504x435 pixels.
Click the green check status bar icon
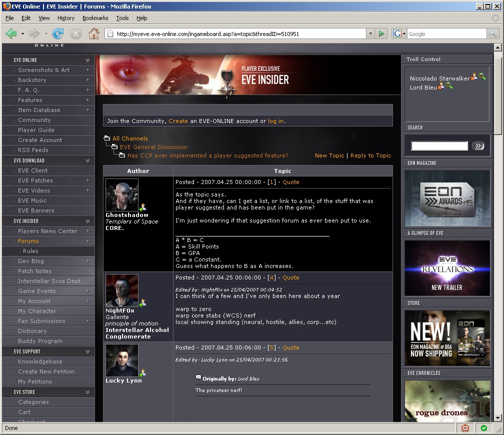click(x=484, y=428)
